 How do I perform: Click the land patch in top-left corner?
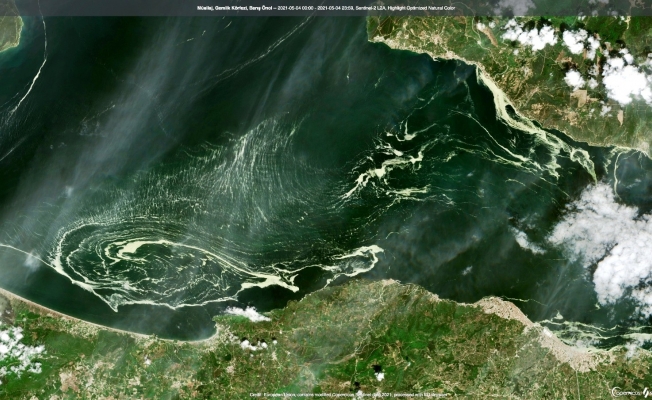coord(9,32)
